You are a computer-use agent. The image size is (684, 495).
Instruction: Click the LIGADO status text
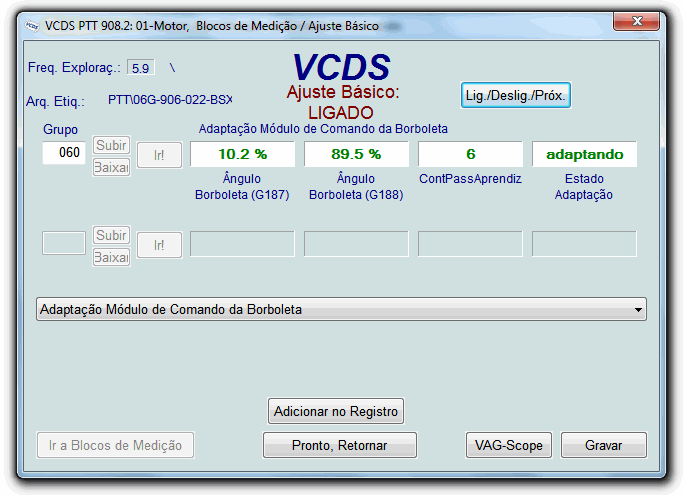(341, 113)
